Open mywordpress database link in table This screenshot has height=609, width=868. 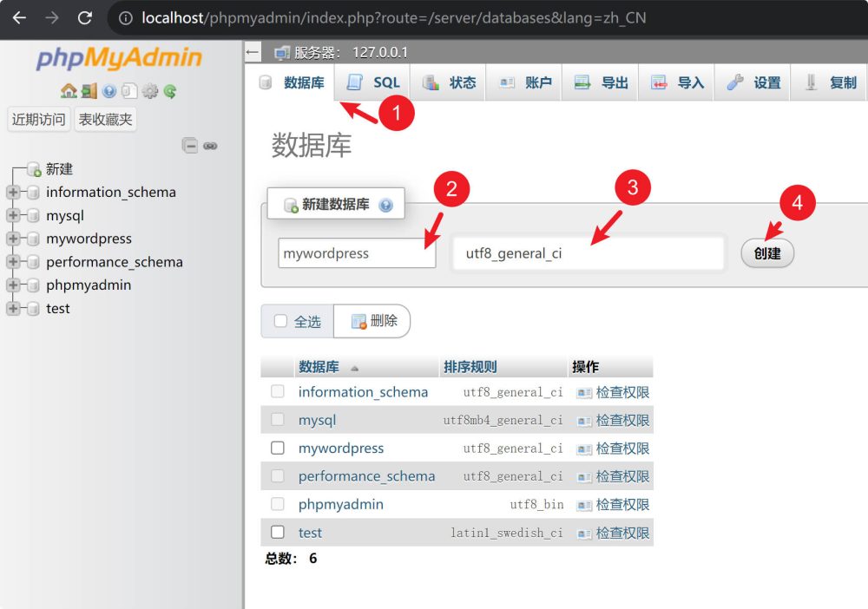pos(341,448)
